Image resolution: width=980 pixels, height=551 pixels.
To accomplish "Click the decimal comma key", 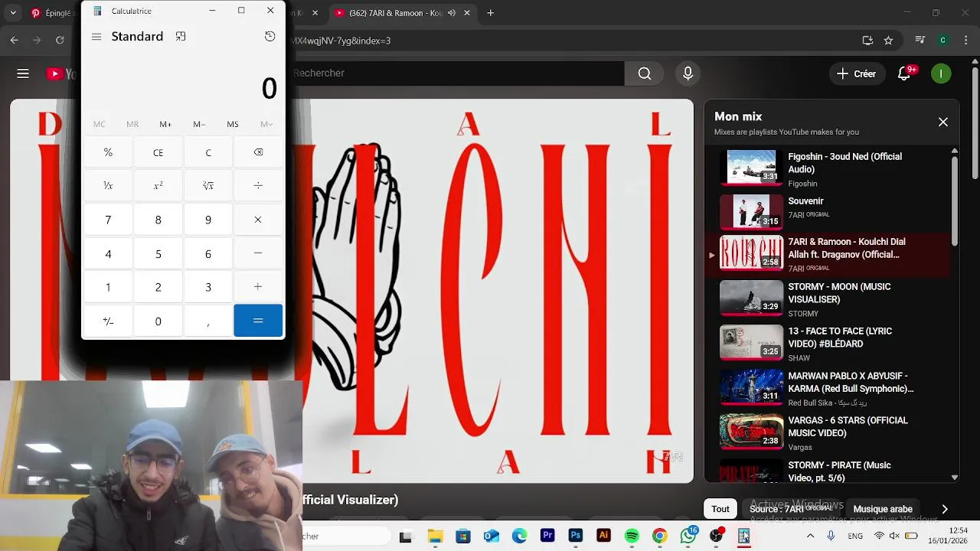I will pos(208,321).
